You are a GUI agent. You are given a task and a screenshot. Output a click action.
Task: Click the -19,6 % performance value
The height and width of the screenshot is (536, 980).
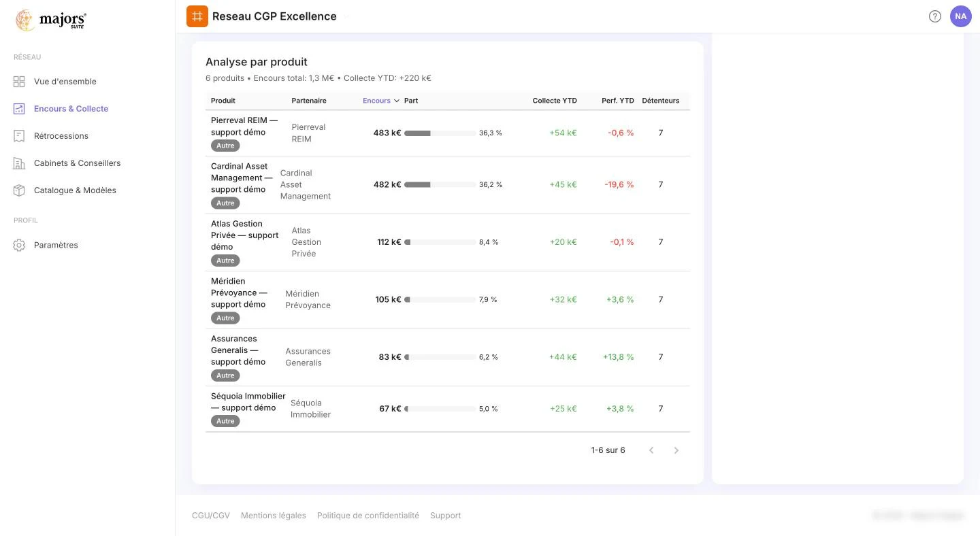tap(619, 185)
